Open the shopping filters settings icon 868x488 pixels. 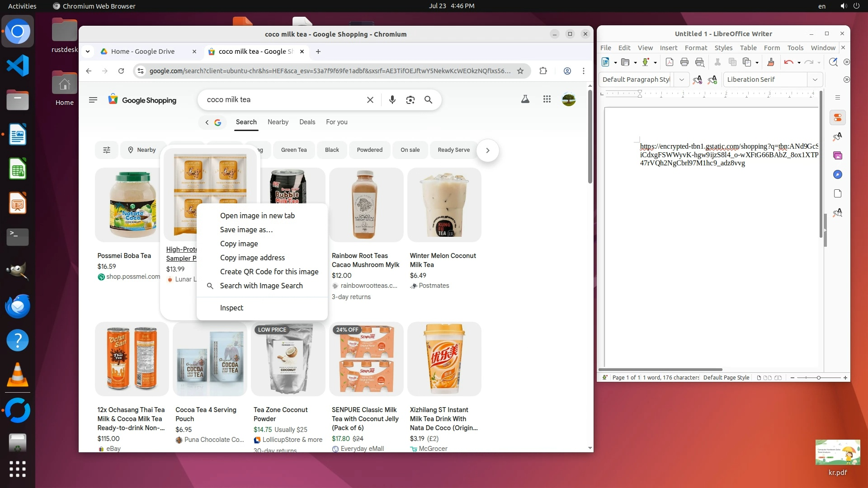107,150
